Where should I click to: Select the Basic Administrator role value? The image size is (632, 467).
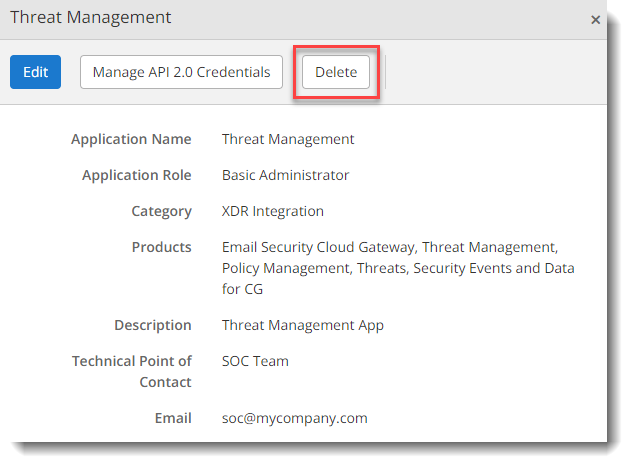tap(285, 175)
